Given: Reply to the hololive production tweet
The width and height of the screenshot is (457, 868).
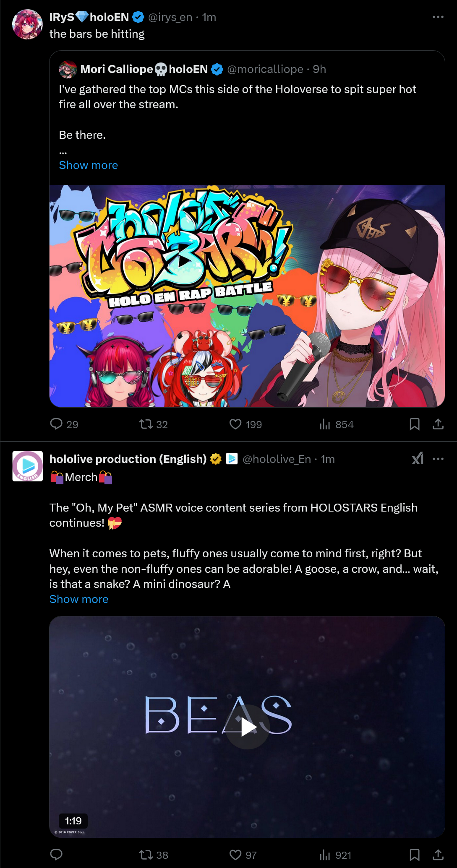Looking at the screenshot, I should click(x=56, y=855).
